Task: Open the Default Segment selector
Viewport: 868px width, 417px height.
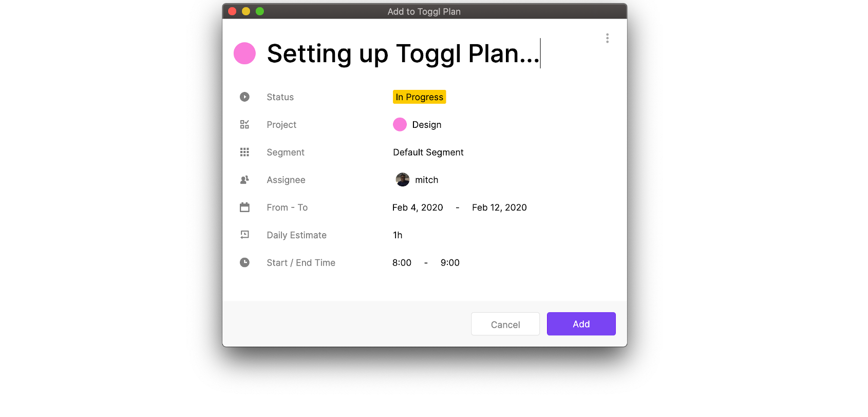Action: click(x=428, y=152)
